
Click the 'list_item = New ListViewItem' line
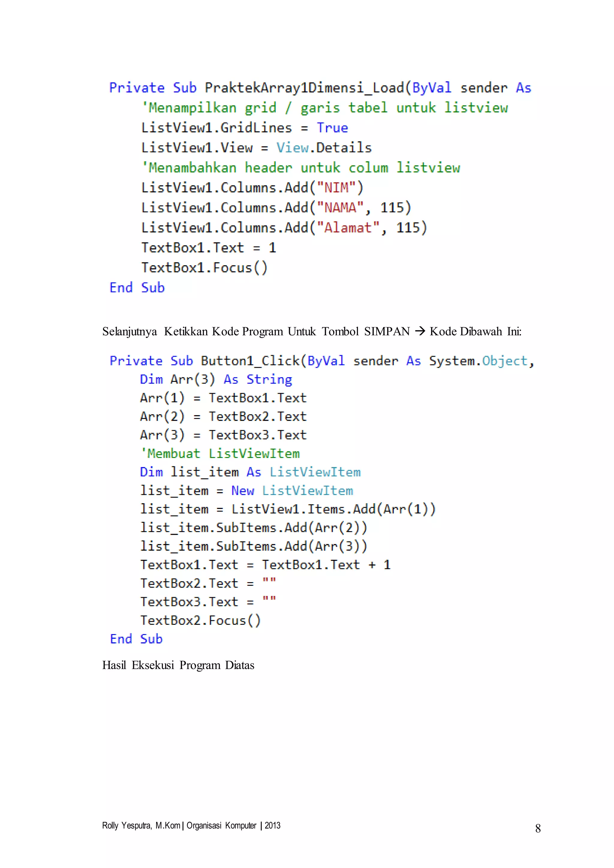[x=246, y=491]
